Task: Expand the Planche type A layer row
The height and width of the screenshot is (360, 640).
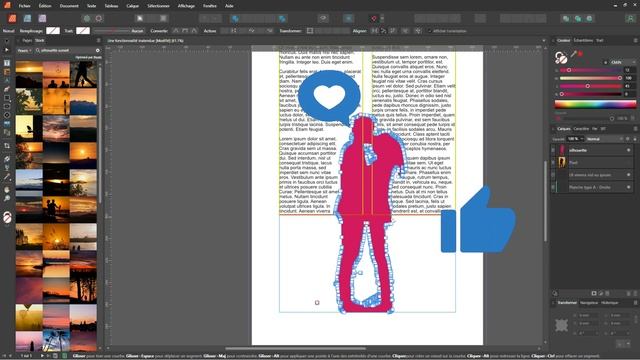Action: pyautogui.click(x=553, y=187)
